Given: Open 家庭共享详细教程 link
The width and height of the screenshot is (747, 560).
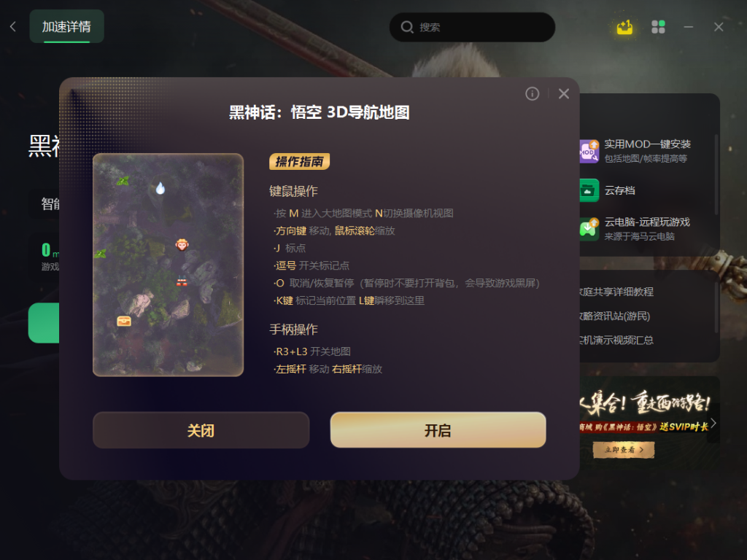Looking at the screenshot, I should tap(616, 292).
